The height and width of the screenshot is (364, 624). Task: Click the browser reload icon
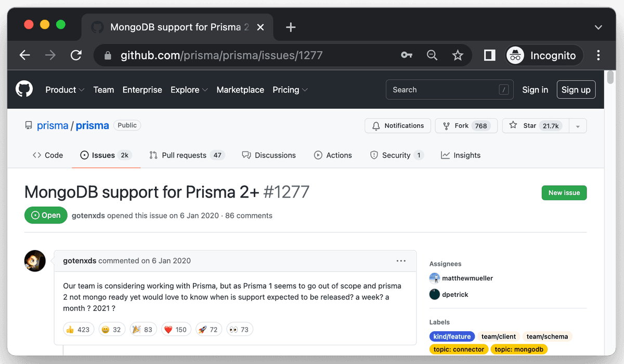(76, 55)
